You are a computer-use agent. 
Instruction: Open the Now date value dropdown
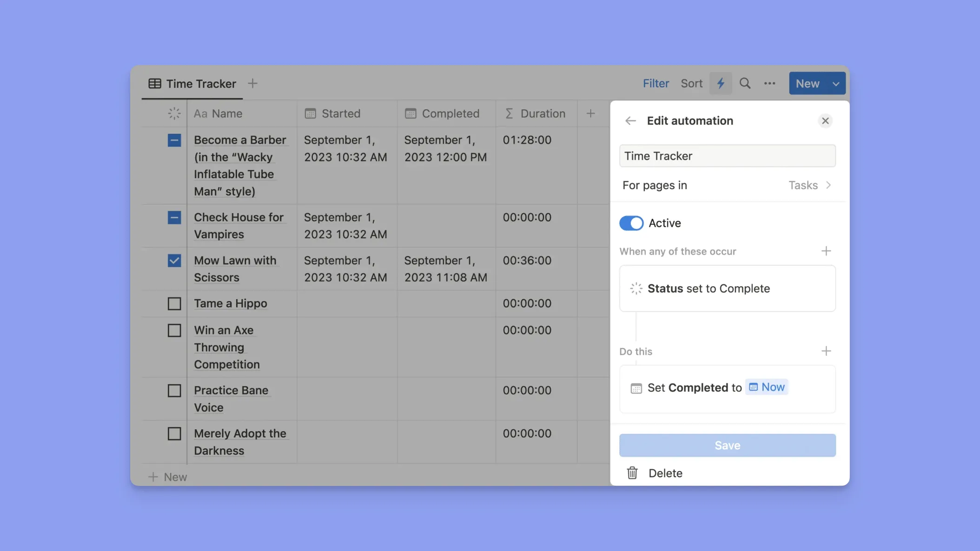[767, 387]
